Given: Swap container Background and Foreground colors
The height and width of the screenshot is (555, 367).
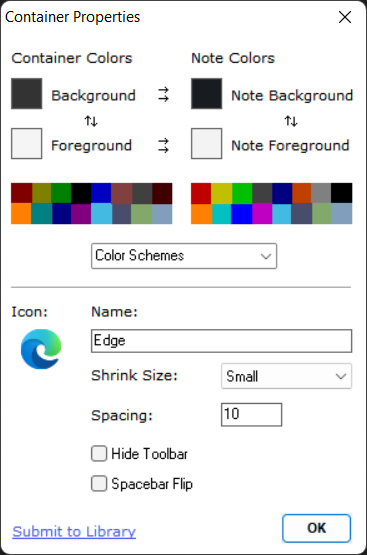Looking at the screenshot, I should pos(91,121).
